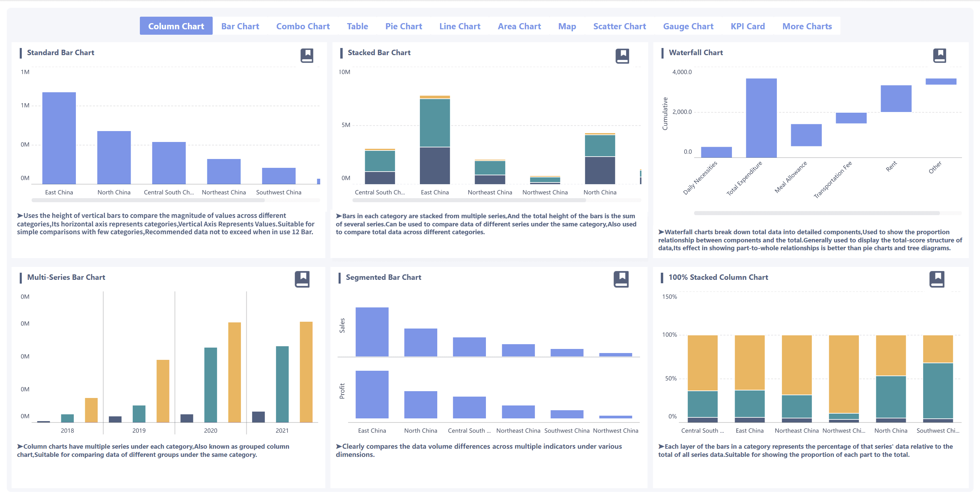Image resolution: width=980 pixels, height=495 pixels.
Task: Open the Stacked Bar Chart guide book icon
Action: pos(622,56)
